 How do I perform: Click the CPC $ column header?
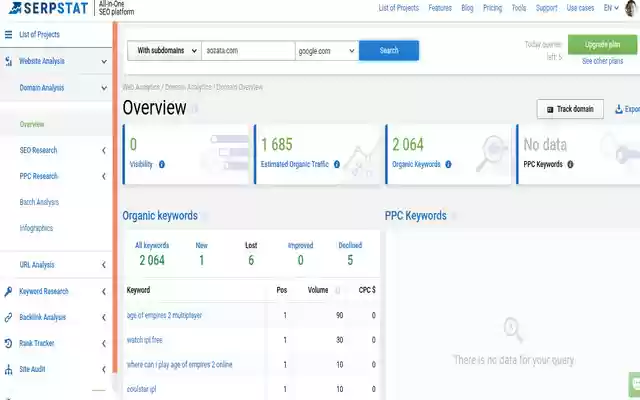(x=367, y=290)
